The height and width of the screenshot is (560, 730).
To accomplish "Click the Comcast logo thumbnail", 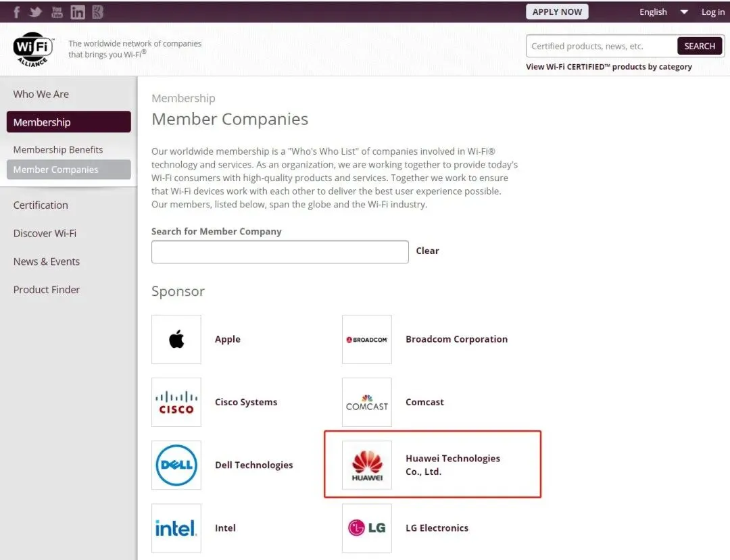I will tap(367, 402).
